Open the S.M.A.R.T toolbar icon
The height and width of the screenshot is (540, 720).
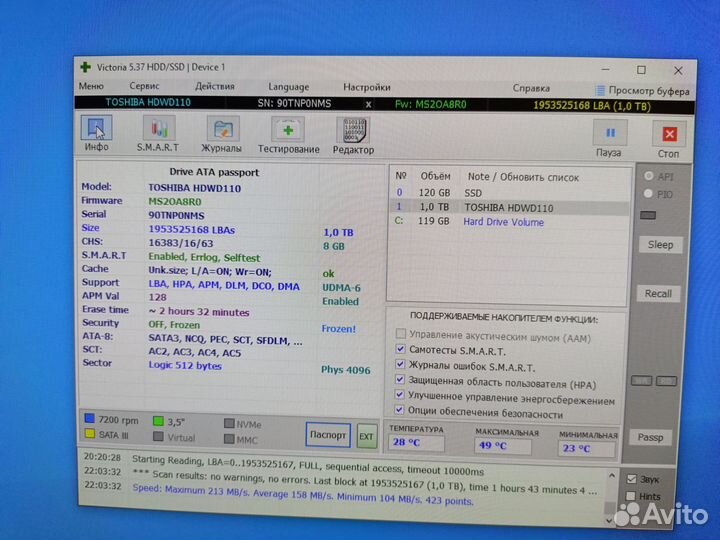[x=158, y=130]
